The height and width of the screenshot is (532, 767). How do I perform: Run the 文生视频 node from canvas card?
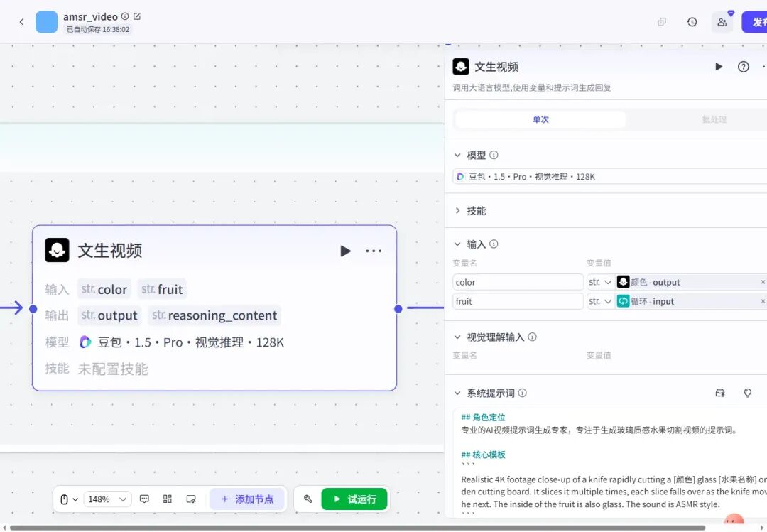[x=345, y=251]
